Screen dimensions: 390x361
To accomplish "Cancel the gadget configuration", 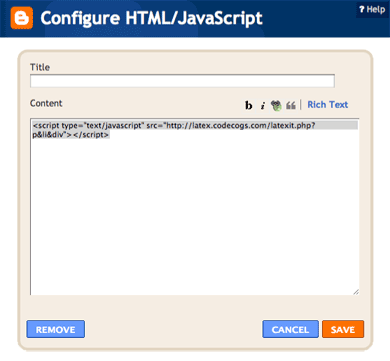I will click(290, 329).
